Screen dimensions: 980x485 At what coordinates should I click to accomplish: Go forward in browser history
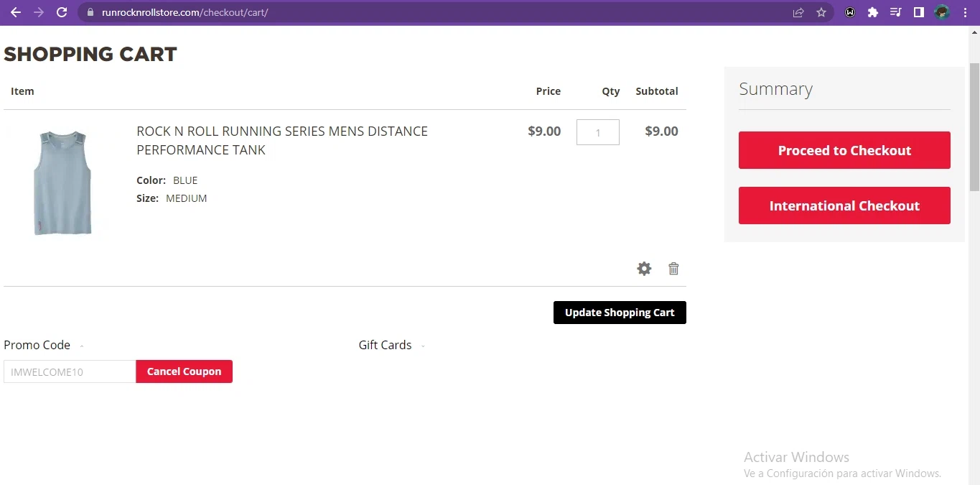[39, 12]
